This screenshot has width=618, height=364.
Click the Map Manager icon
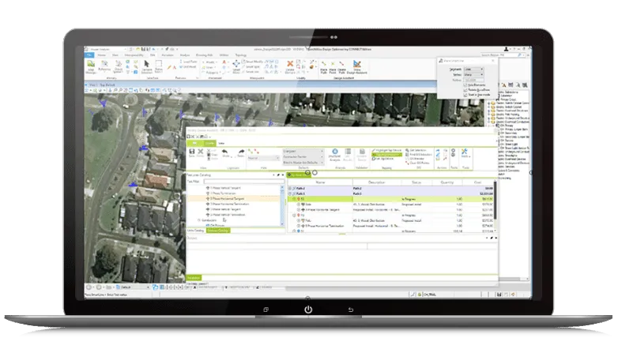click(x=92, y=65)
